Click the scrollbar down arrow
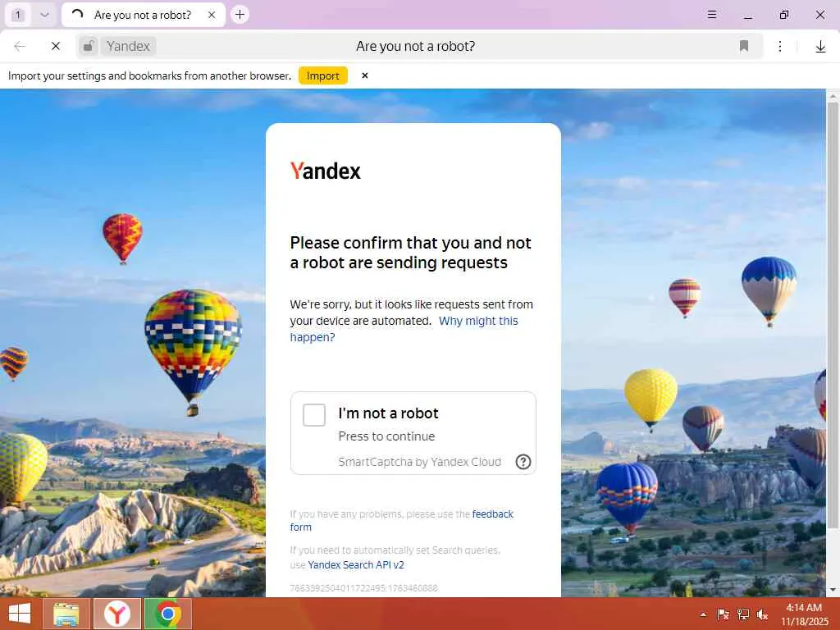The height and width of the screenshot is (630, 840). tap(833, 590)
